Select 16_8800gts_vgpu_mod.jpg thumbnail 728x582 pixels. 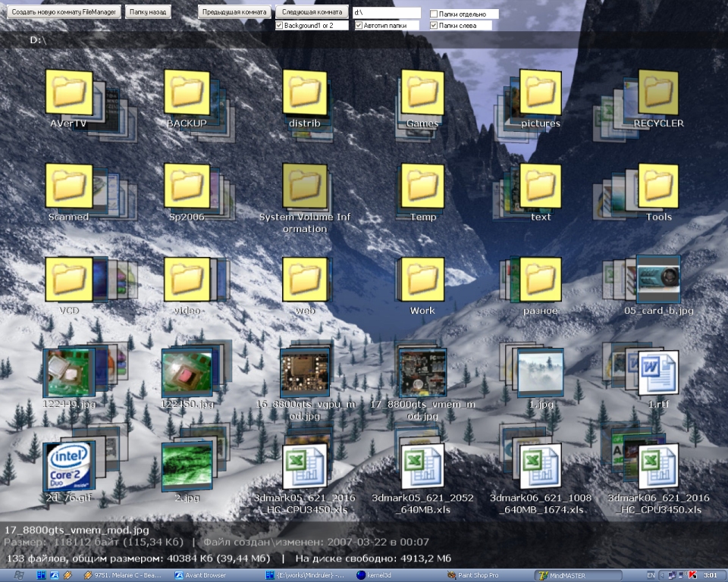click(305, 373)
